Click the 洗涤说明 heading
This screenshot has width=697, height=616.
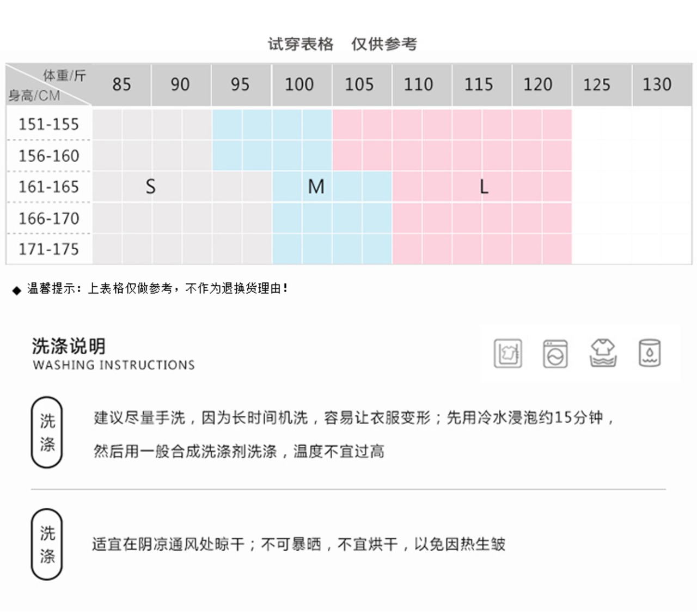69,346
